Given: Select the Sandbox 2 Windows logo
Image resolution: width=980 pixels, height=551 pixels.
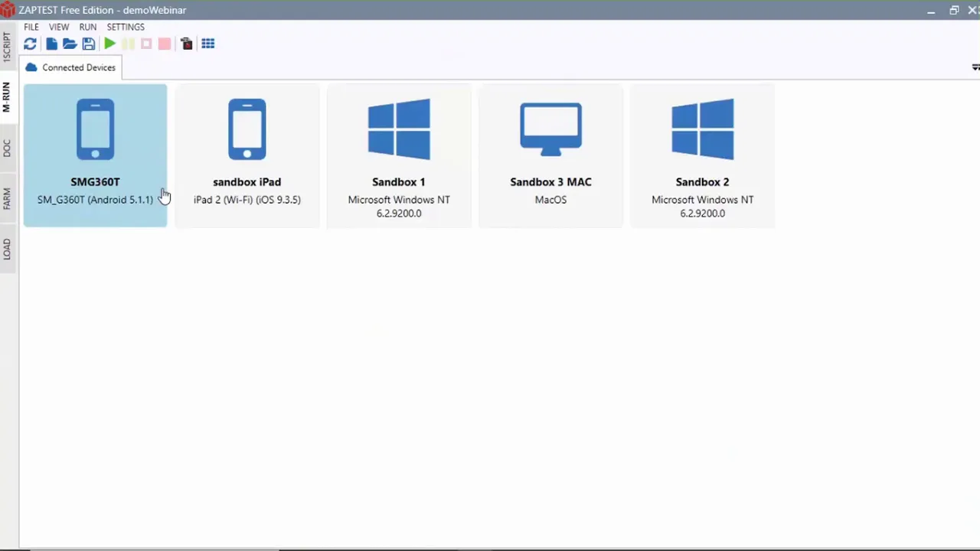Looking at the screenshot, I should coord(702,129).
